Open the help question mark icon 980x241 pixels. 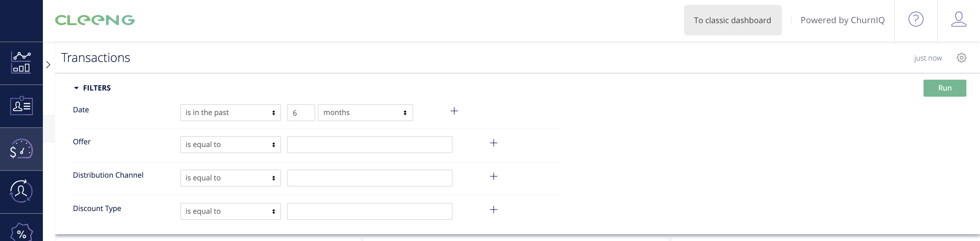click(916, 19)
